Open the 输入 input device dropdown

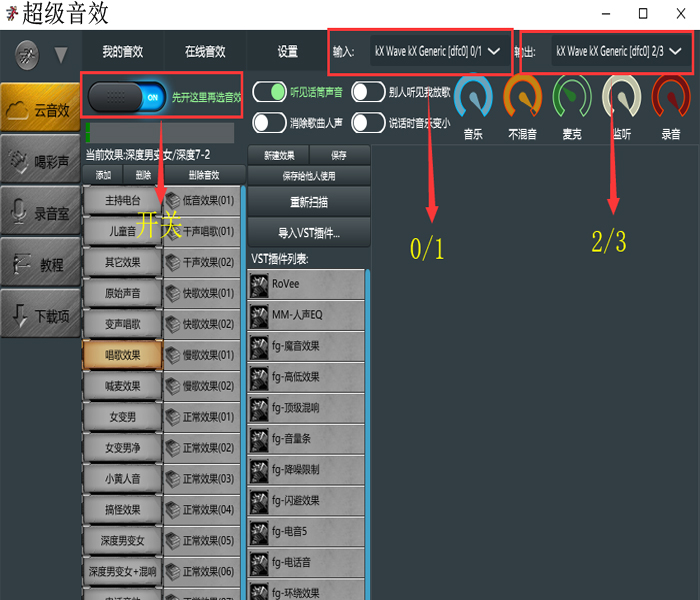(436, 51)
